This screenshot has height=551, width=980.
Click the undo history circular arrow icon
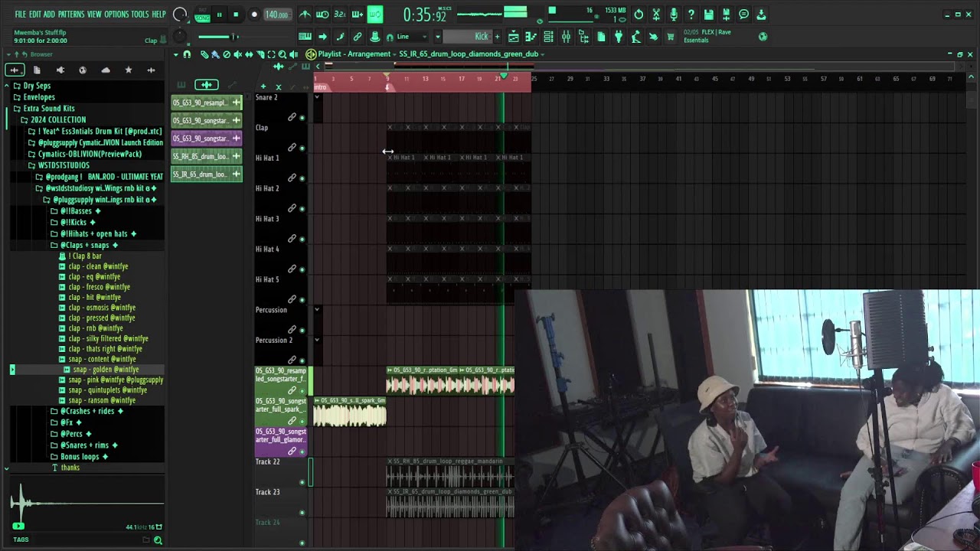tap(639, 15)
